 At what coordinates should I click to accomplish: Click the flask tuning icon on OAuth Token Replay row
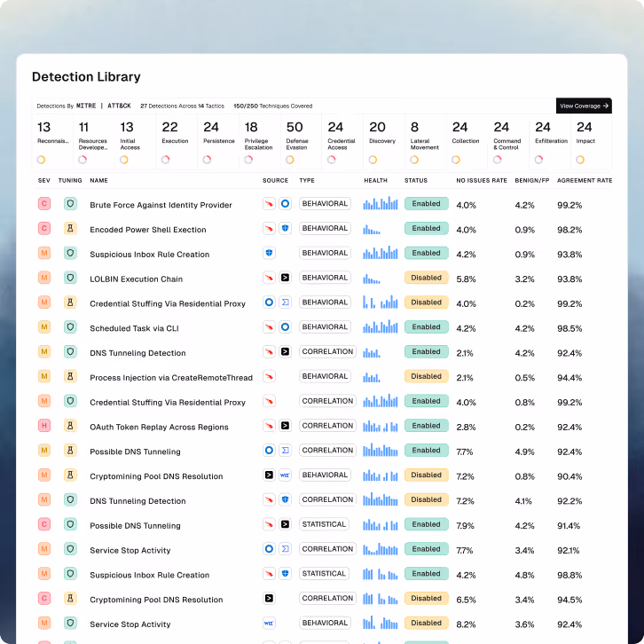70,426
